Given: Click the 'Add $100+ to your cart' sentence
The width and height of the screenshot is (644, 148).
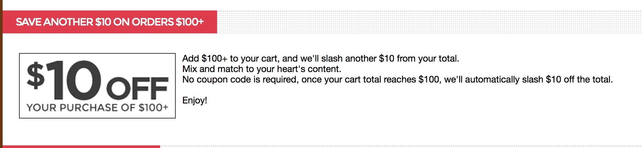Looking at the screenshot, I should coord(321,59).
